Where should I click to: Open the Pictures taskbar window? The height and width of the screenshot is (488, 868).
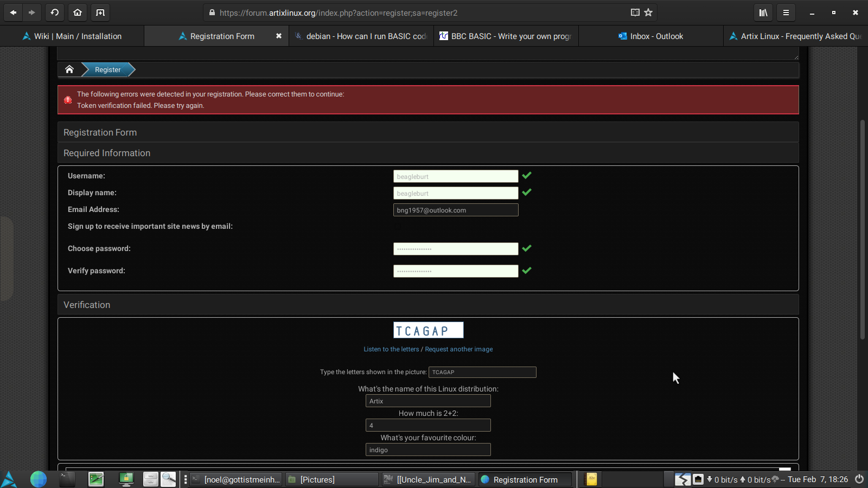(x=332, y=479)
